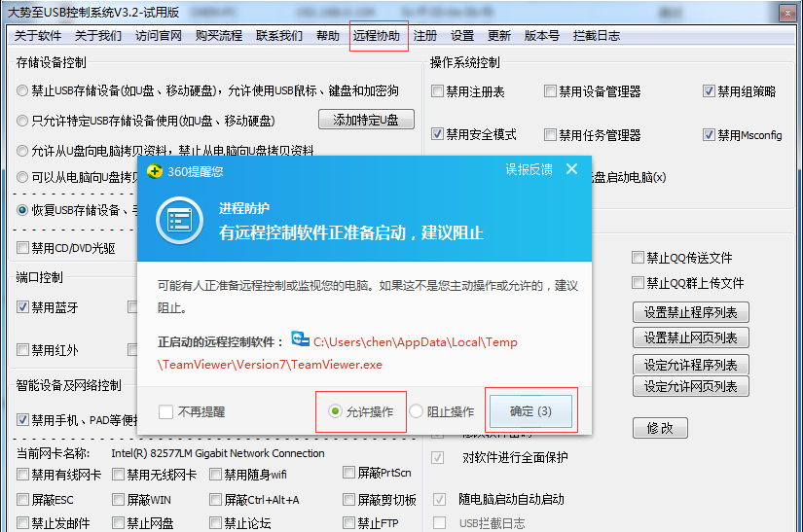Enable 禁止论坛 checkbox

[215, 523]
